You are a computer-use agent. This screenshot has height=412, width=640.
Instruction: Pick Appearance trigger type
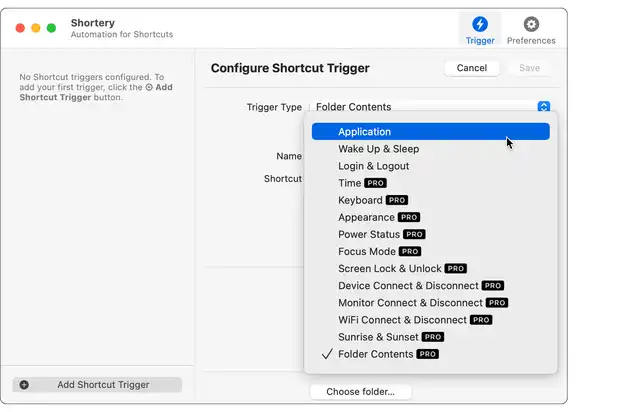coord(366,217)
